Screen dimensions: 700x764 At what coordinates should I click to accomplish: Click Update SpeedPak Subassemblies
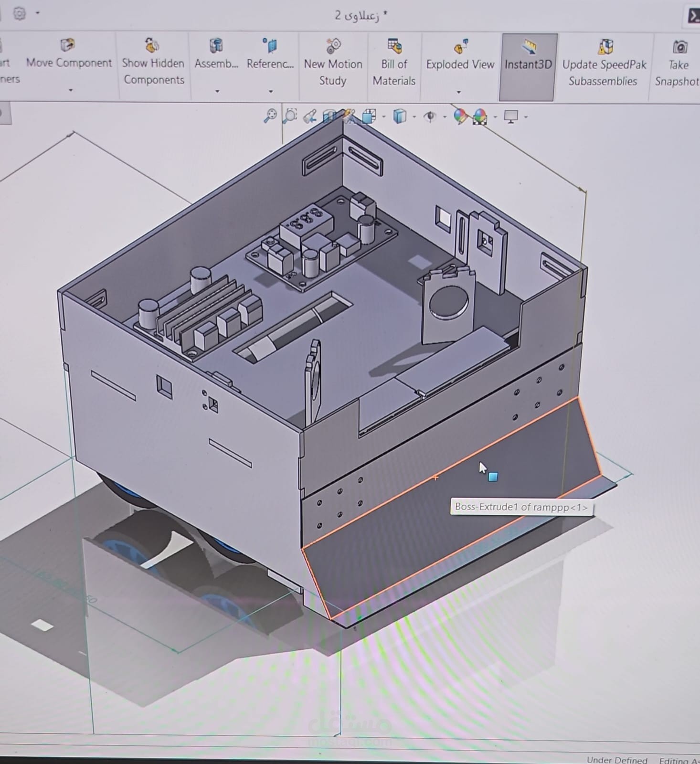point(604,63)
